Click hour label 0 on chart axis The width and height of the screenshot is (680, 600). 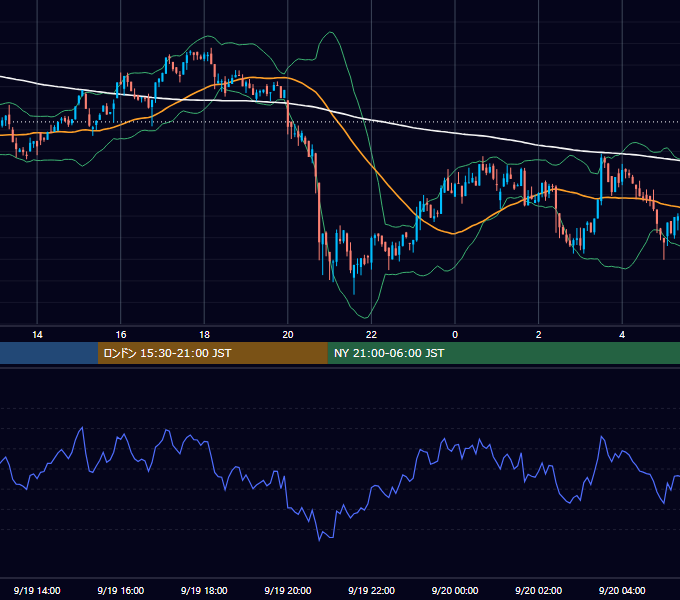click(455, 335)
